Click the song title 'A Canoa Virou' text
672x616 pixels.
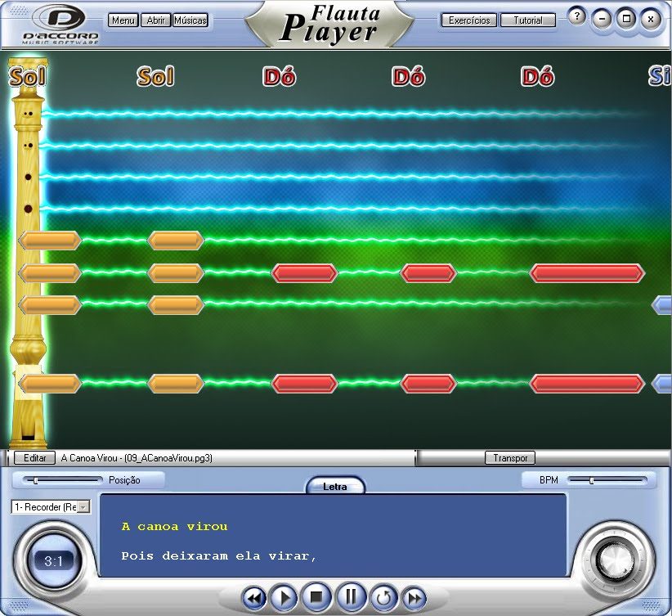[89, 458]
